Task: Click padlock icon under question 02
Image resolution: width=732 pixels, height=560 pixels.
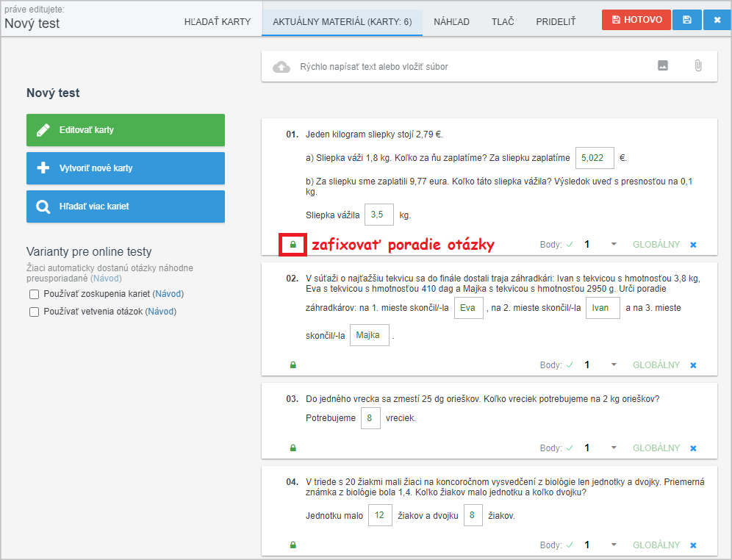Action: tap(293, 365)
